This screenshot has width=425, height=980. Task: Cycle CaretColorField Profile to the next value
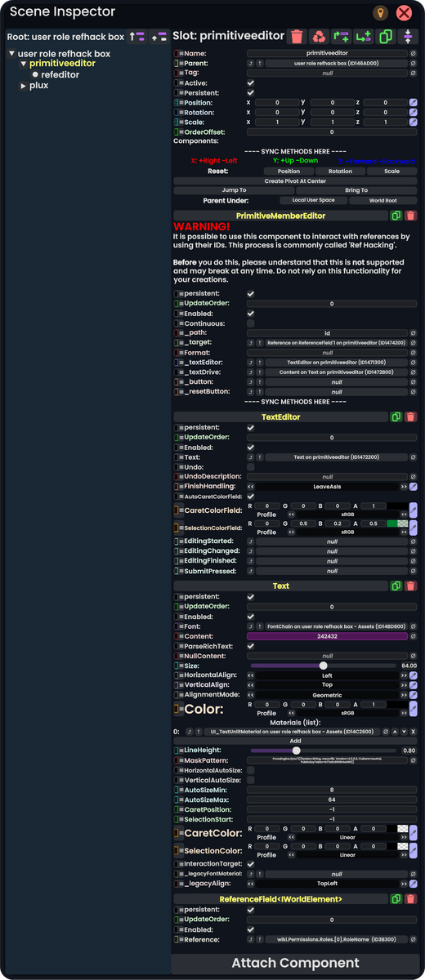coord(404,515)
